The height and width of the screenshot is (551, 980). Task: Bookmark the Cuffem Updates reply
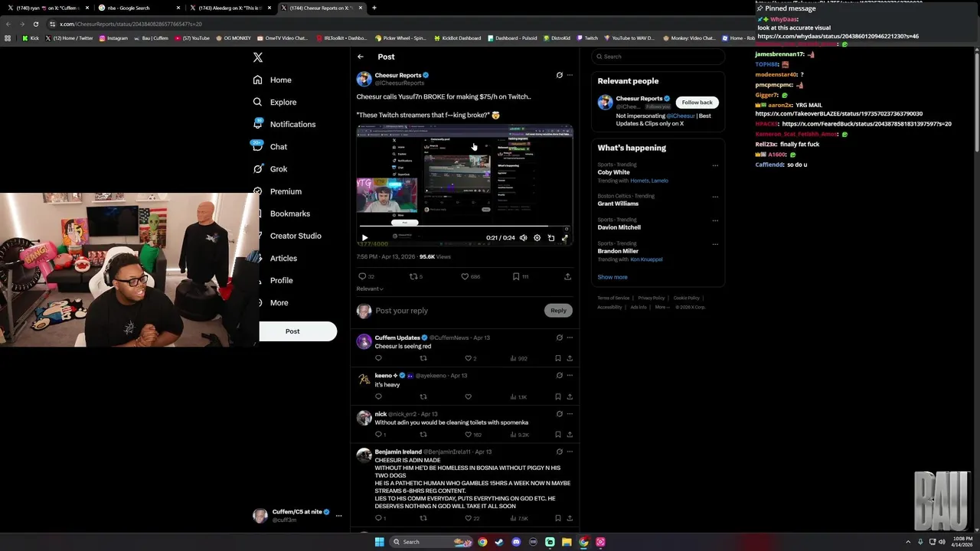(x=557, y=358)
